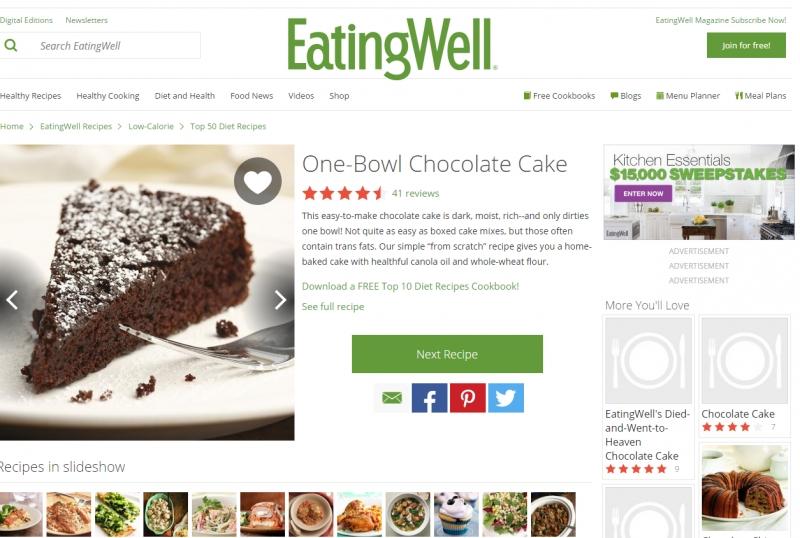
Task: Select the cupcake thumbnail in the slideshow
Action: pyautogui.click(x=456, y=514)
